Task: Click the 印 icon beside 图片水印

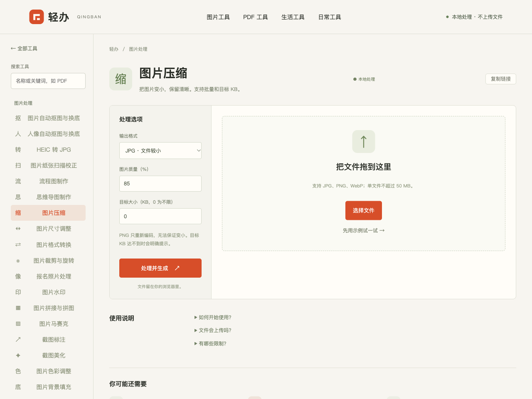Action: (x=18, y=292)
